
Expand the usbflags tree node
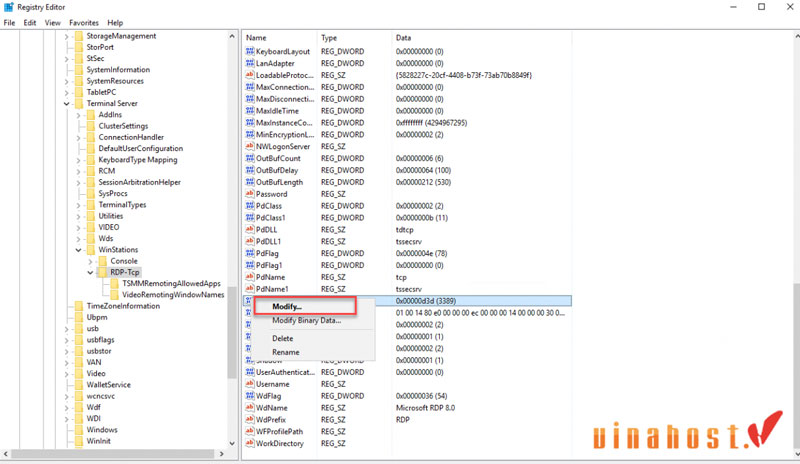tap(66, 340)
